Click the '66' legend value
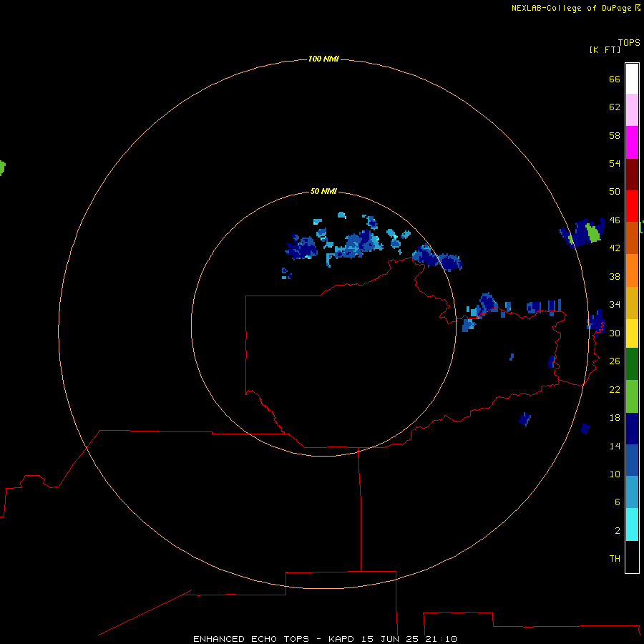Screen dimensions: 644x644 click(x=615, y=79)
